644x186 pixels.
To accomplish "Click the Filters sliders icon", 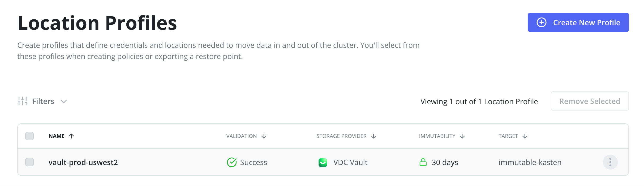I will [x=23, y=101].
